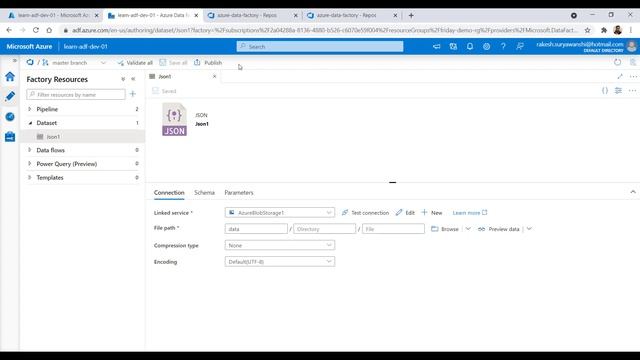Screen dimensions: 640x360
Task: Open the Browse dropdown arrow
Action: pos(468,229)
